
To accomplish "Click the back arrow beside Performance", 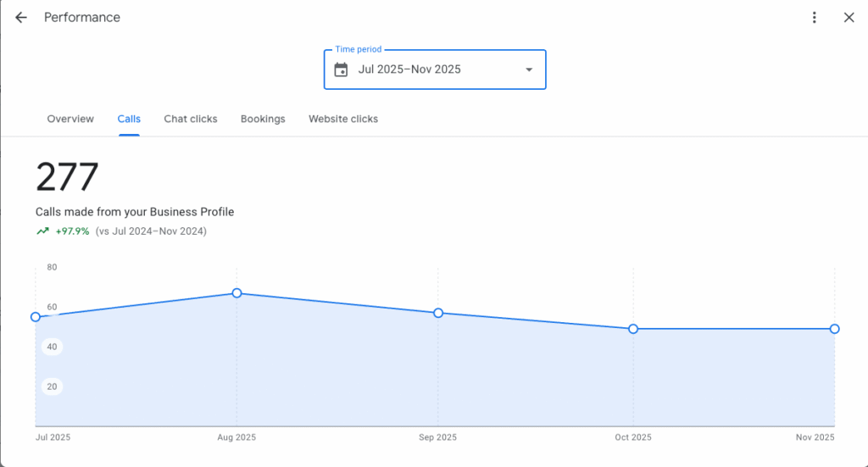I will pos(21,18).
